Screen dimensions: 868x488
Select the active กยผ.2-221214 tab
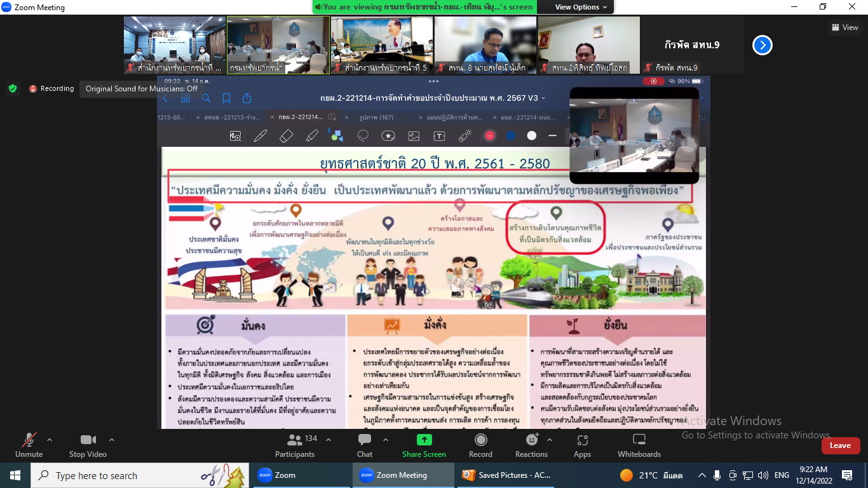point(302,118)
